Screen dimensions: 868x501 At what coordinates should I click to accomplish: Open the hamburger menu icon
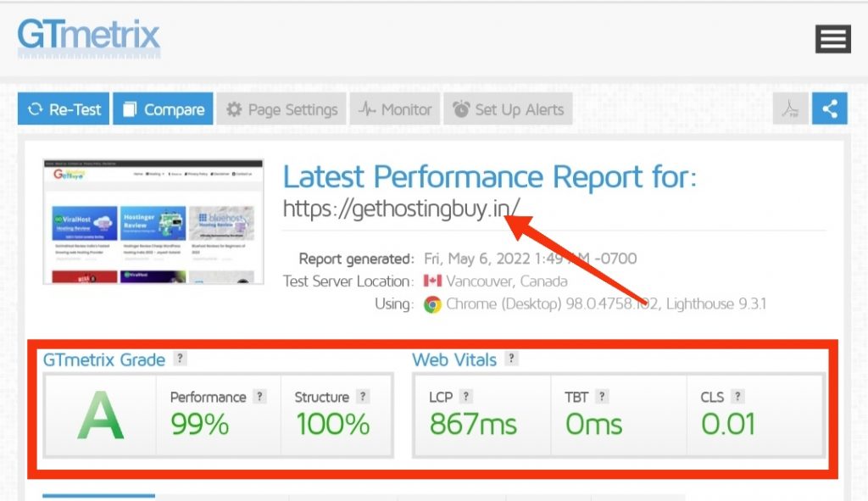click(832, 39)
